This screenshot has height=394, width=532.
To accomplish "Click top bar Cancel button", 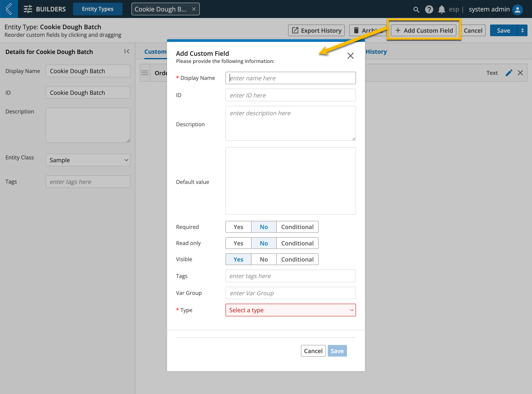I will click(473, 30).
